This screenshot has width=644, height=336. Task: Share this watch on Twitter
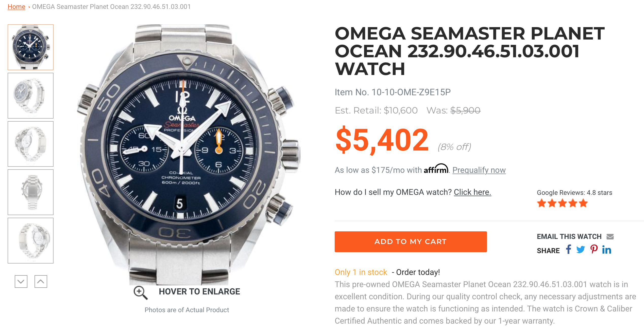pos(581,250)
